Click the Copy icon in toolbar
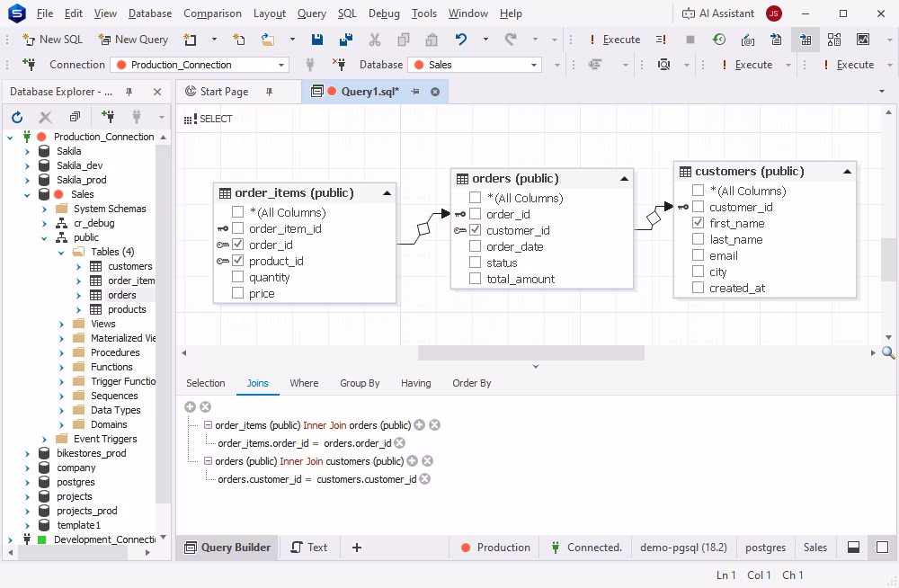This screenshot has height=588, width=899. click(404, 40)
